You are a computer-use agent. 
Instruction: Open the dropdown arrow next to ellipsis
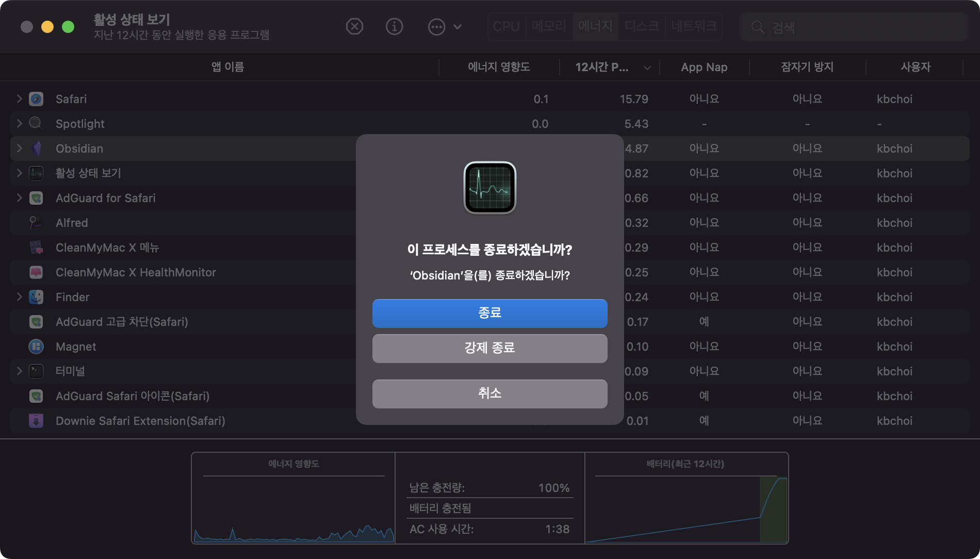(458, 27)
